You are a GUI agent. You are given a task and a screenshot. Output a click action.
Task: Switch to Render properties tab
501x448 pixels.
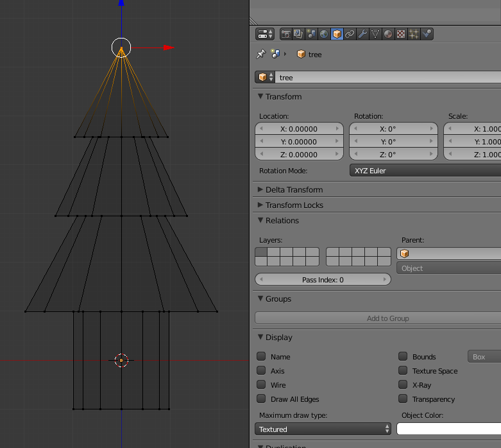click(285, 34)
